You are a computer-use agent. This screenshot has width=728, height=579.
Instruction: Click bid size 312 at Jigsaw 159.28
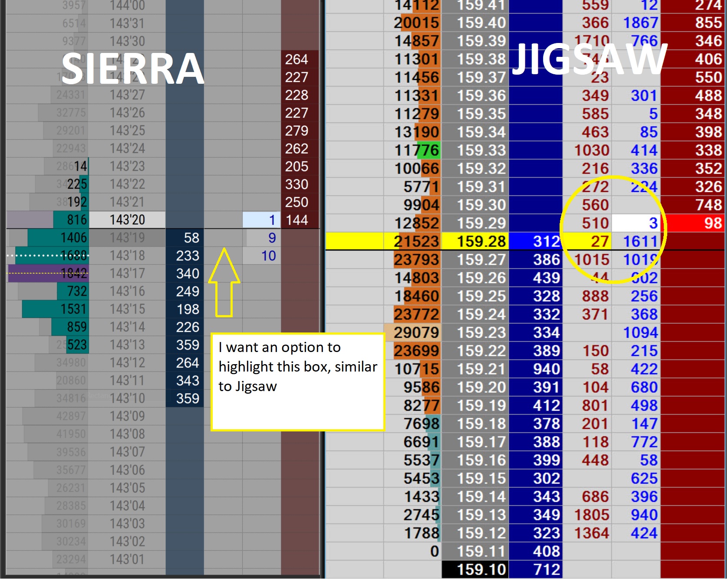point(536,241)
